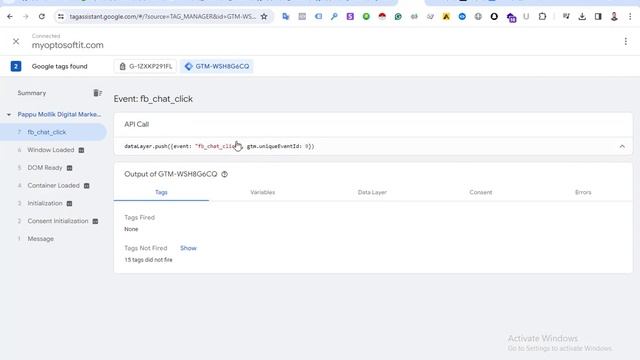The width and height of the screenshot is (640, 360).
Task: Click the icon beside Container Loaded
Action: click(87, 186)
